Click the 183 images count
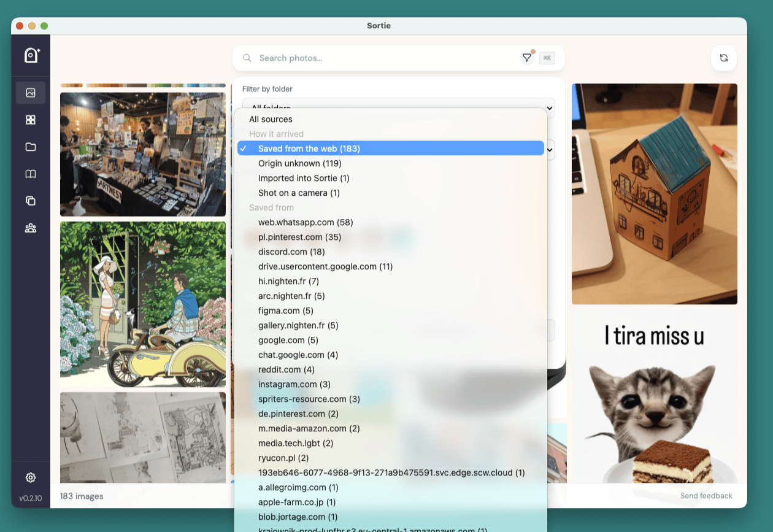Viewport: 773px width, 532px height. pyautogui.click(x=82, y=496)
